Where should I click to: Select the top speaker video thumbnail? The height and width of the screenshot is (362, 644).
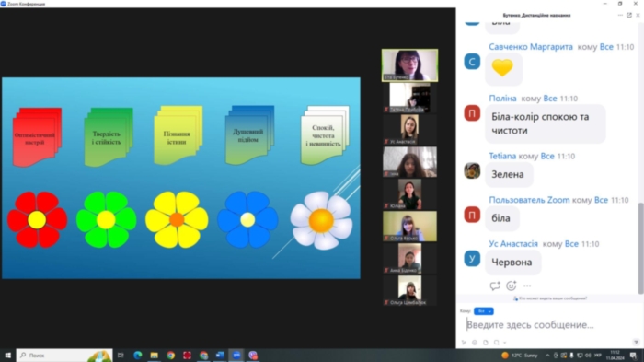(x=409, y=65)
